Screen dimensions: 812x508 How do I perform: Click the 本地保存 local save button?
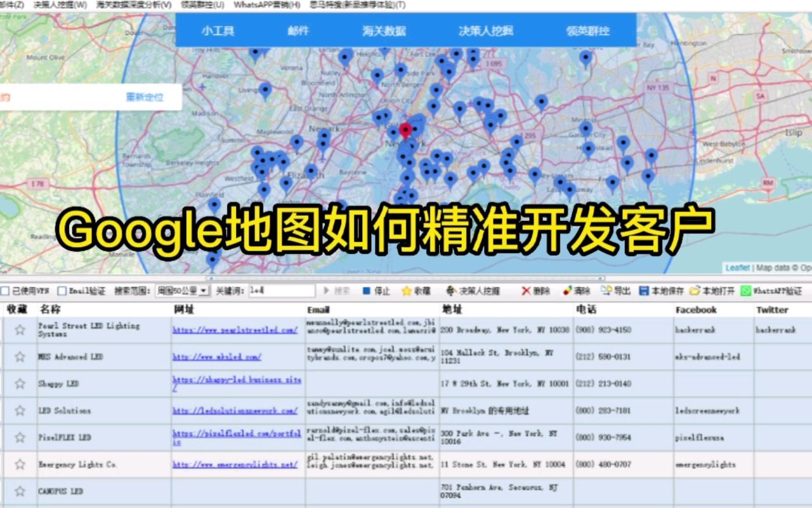point(662,291)
